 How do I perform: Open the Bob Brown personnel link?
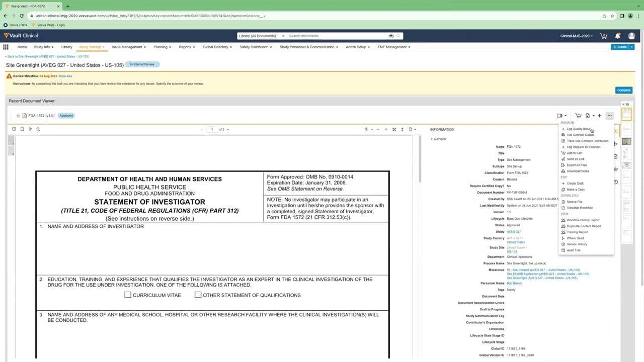pyautogui.click(x=514, y=283)
